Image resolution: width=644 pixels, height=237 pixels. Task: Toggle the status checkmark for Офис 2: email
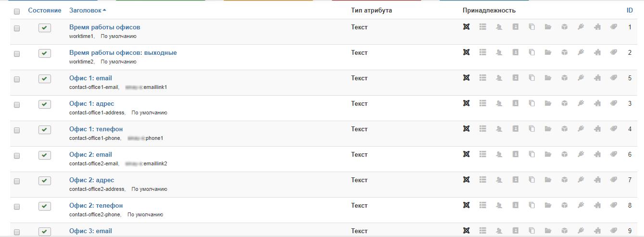pyautogui.click(x=44, y=155)
